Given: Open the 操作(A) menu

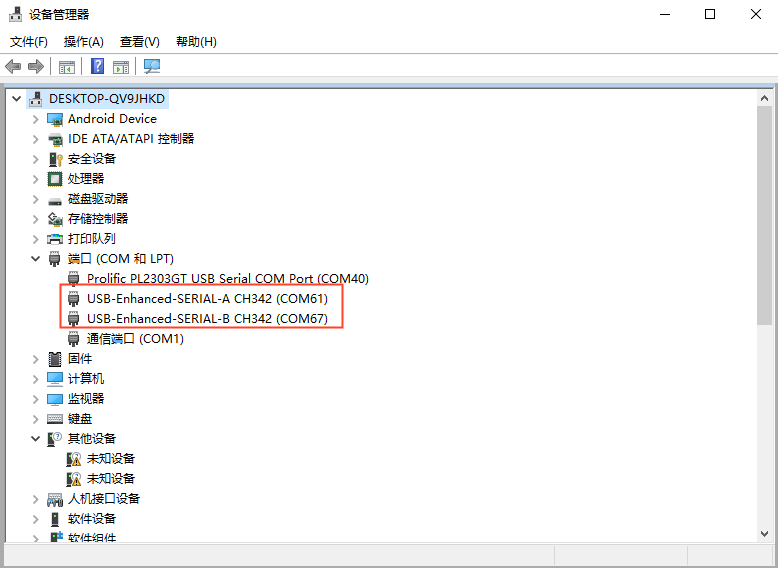Looking at the screenshot, I should [x=83, y=42].
